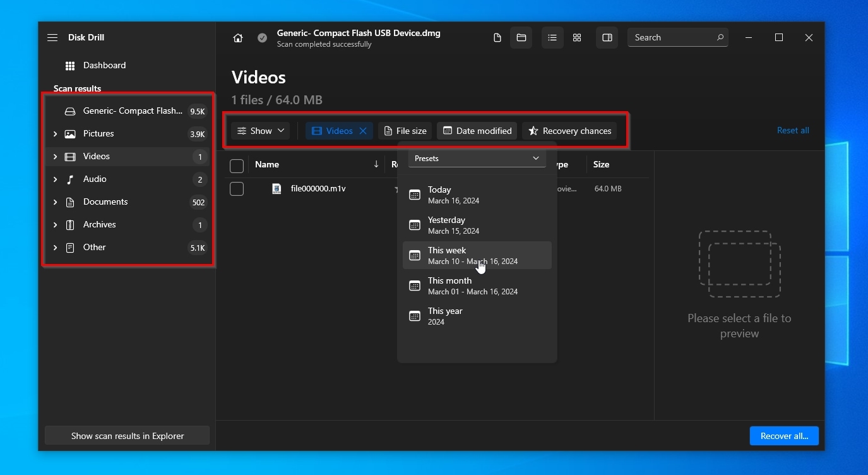The width and height of the screenshot is (868, 475).
Task: Open the Presets dropdown
Action: click(477, 159)
